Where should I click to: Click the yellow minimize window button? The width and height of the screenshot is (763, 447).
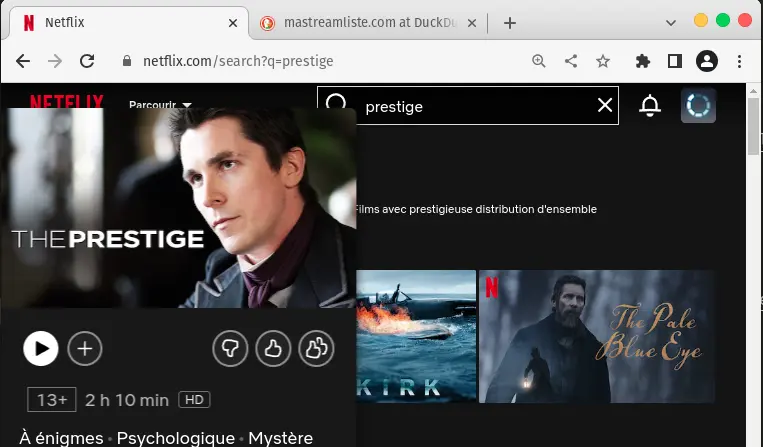(701, 20)
